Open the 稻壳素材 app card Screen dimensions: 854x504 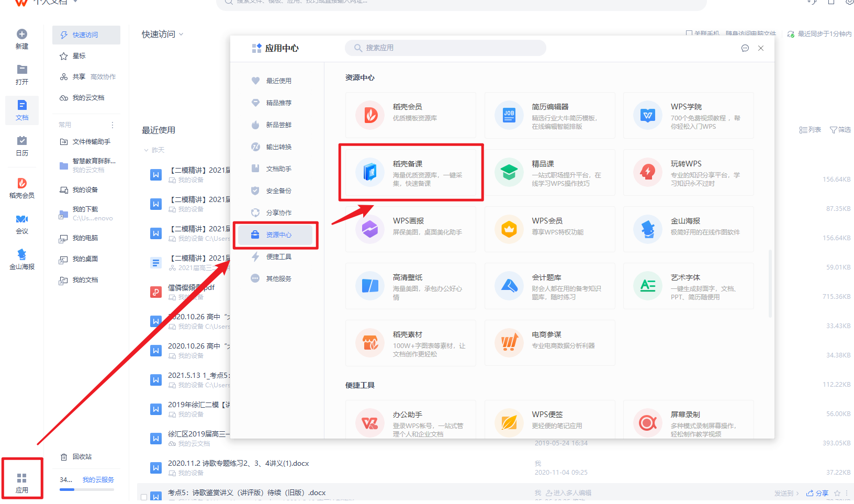[x=411, y=343]
